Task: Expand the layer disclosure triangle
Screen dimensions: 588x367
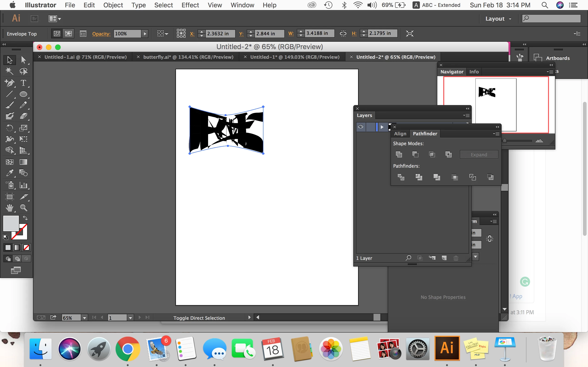Action: click(x=382, y=127)
